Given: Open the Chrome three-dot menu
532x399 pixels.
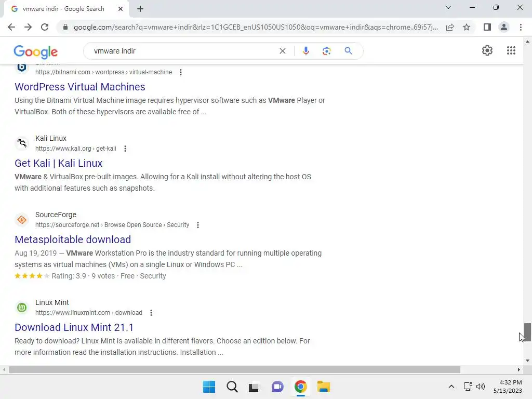Looking at the screenshot, I should [x=521, y=27].
